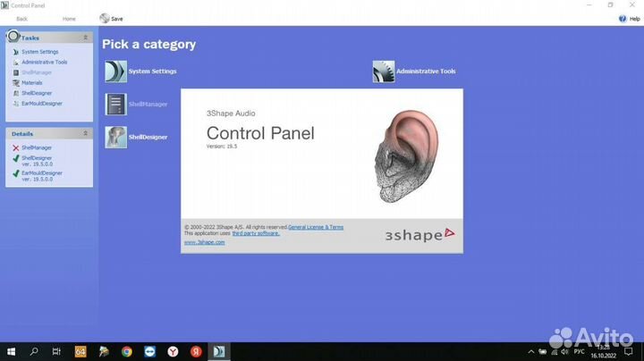
Task: Click the 3Shape Control Panel taskbar icon
Action: [x=219, y=351]
